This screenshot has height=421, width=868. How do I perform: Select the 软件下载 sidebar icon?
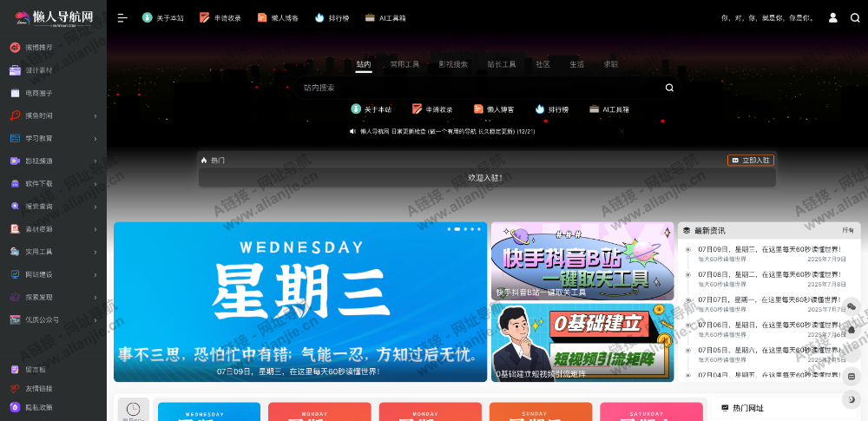tap(15, 183)
